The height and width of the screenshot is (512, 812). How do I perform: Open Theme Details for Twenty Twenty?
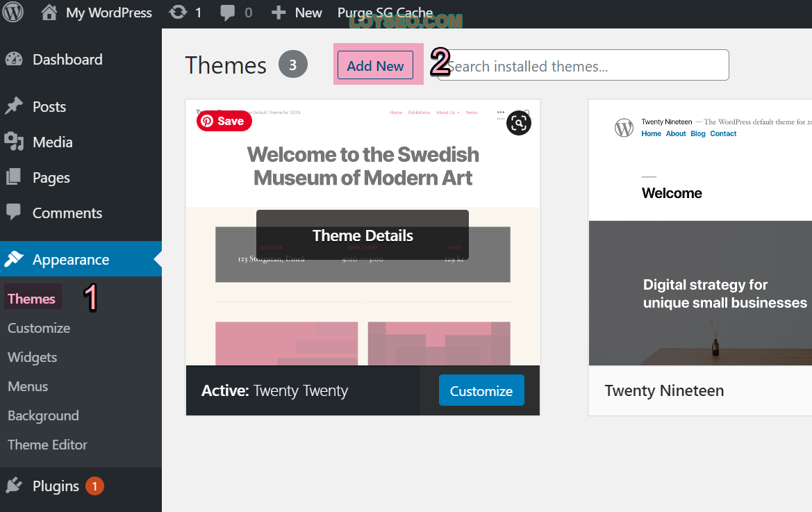tap(363, 235)
